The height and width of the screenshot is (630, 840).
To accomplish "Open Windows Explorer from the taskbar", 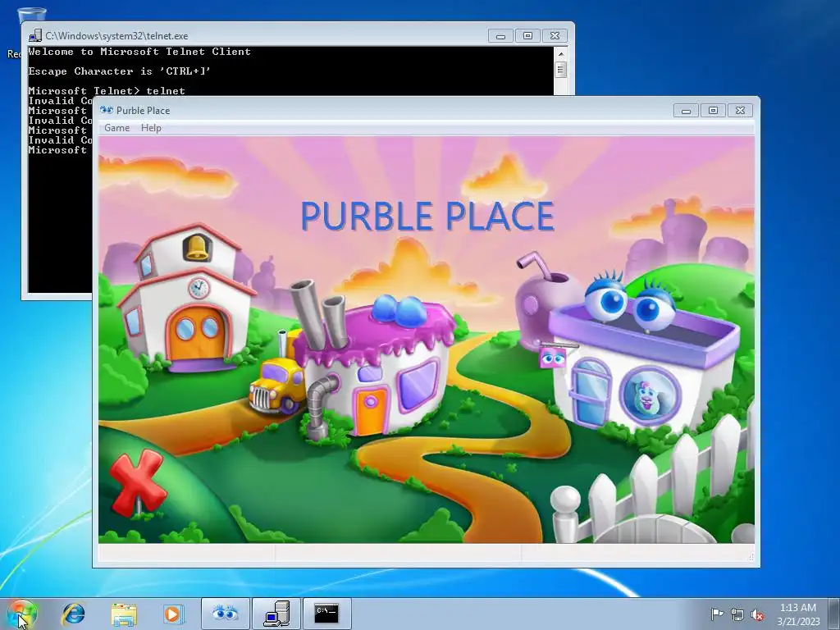I will 124,614.
